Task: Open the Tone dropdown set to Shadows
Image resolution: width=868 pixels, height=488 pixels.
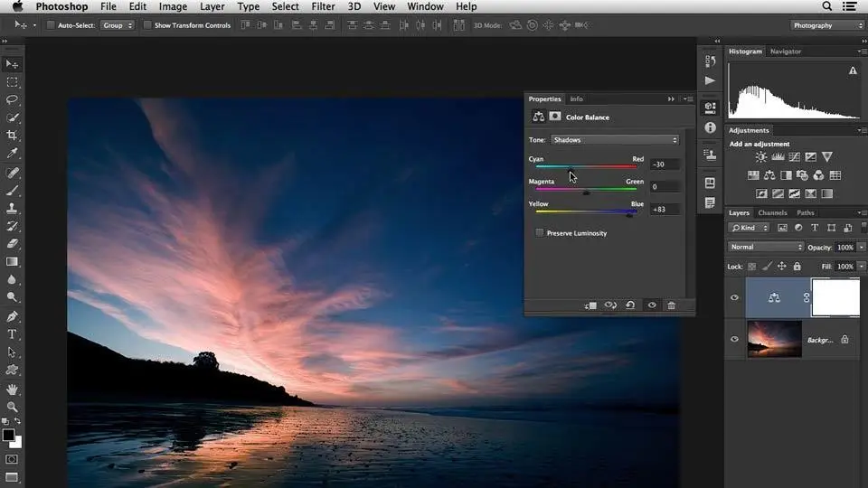Action: pos(615,140)
